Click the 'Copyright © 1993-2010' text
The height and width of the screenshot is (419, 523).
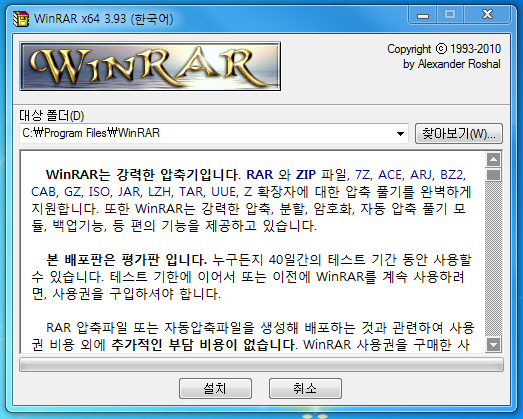coord(444,49)
